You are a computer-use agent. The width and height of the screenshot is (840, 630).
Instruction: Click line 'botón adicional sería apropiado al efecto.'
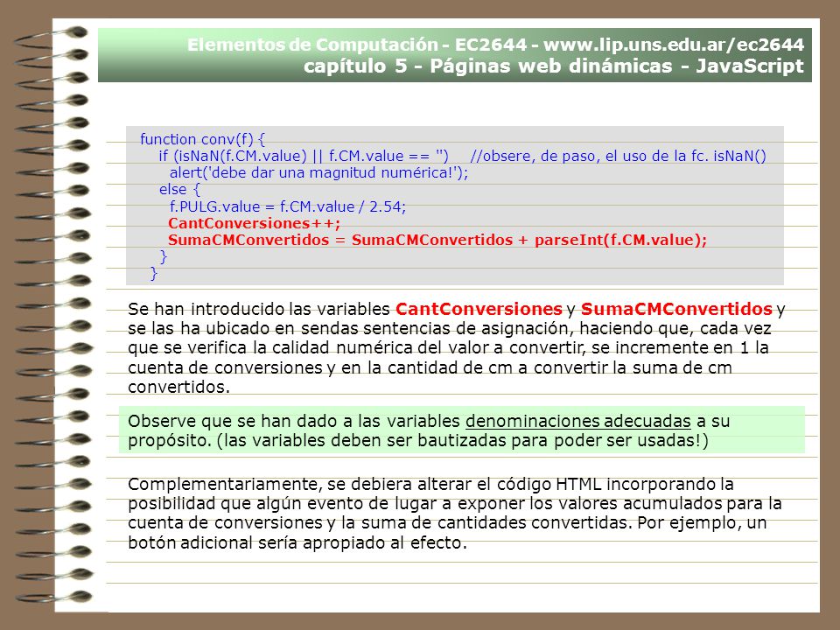click(297, 542)
